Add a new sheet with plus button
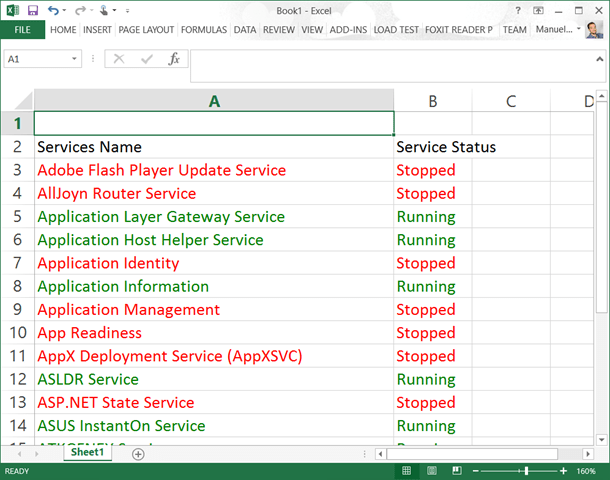 (x=138, y=454)
